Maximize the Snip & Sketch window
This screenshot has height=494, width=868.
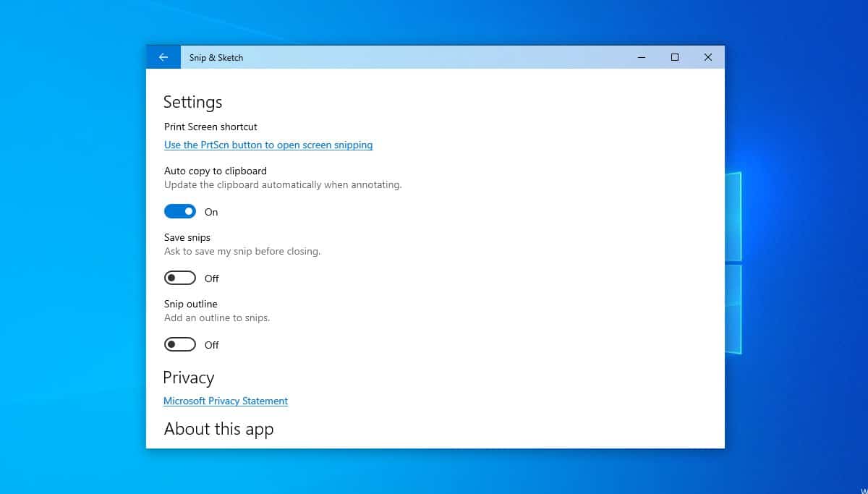point(675,57)
